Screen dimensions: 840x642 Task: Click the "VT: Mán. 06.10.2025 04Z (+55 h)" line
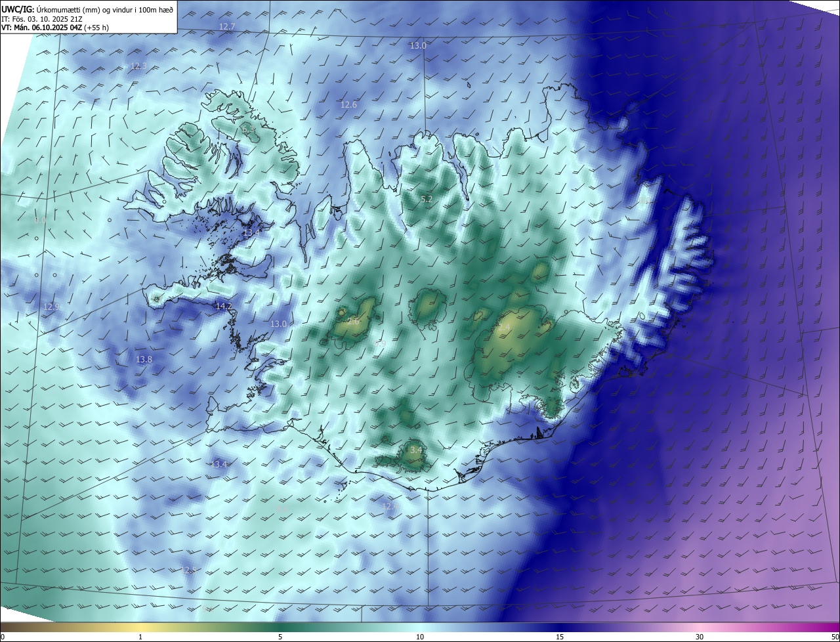pyautogui.click(x=55, y=28)
